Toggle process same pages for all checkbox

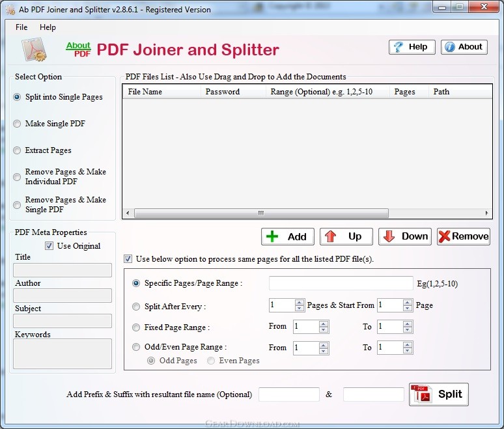point(128,258)
